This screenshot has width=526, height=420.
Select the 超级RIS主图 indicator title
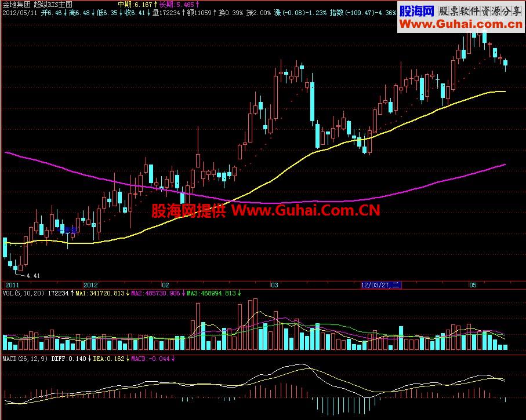pos(53,5)
